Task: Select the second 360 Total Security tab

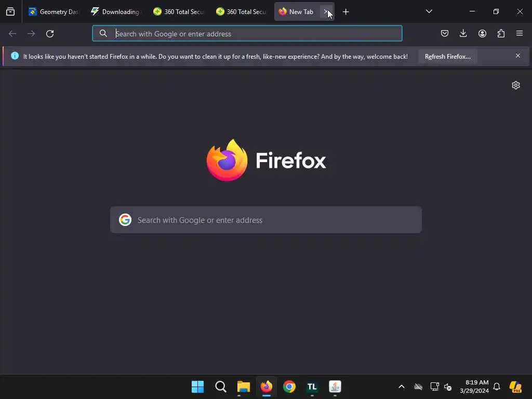Action: pyautogui.click(x=241, y=12)
